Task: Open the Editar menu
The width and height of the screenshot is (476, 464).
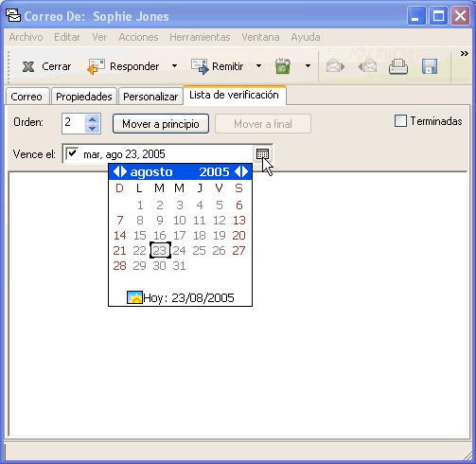Action: (67, 37)
